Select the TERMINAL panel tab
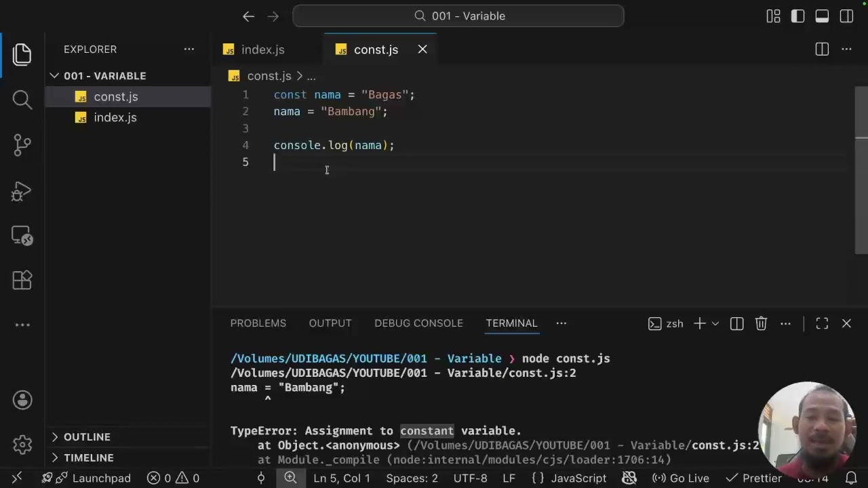This screenshot has width=868, height=488. pos(511,323)
